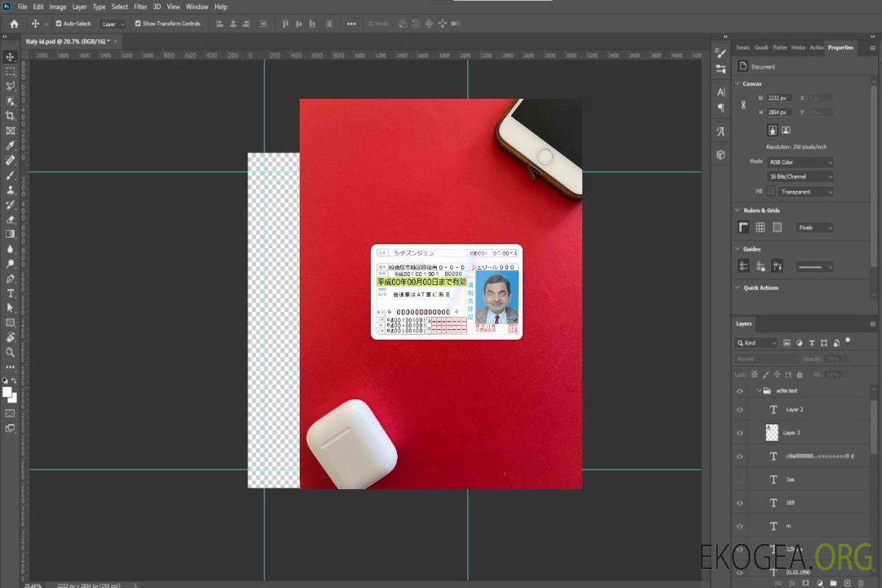This screenshot has height=588, width=882.
Task: Open the 16 Bits/Channel dropdown
Action: (800, 177)
